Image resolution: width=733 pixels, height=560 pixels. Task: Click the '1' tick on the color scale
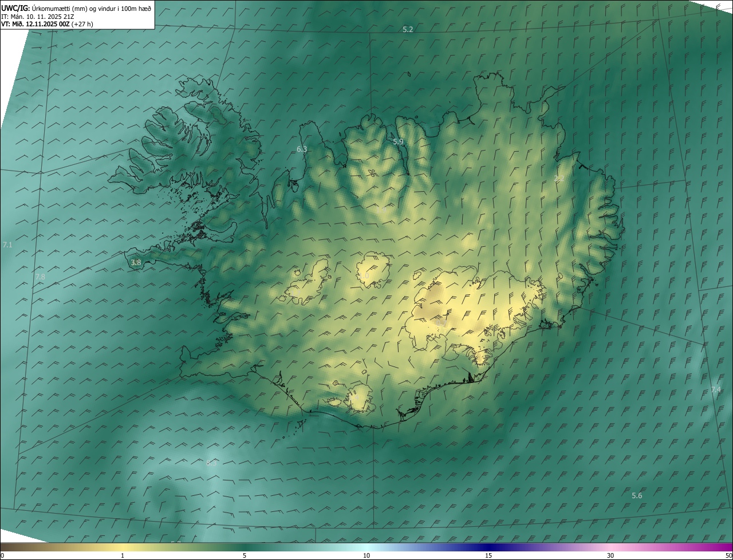tap(123, 555)
